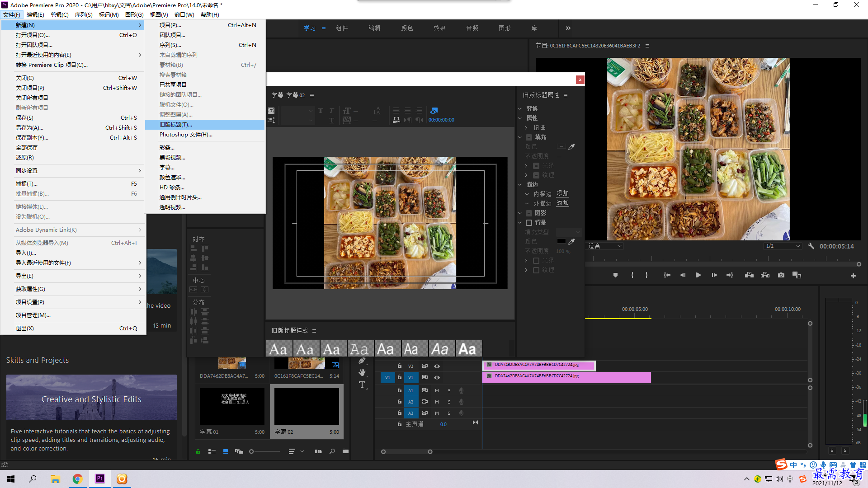The image size is (868, 488).
Task: Select the Type tool
Action: [362, 385]
